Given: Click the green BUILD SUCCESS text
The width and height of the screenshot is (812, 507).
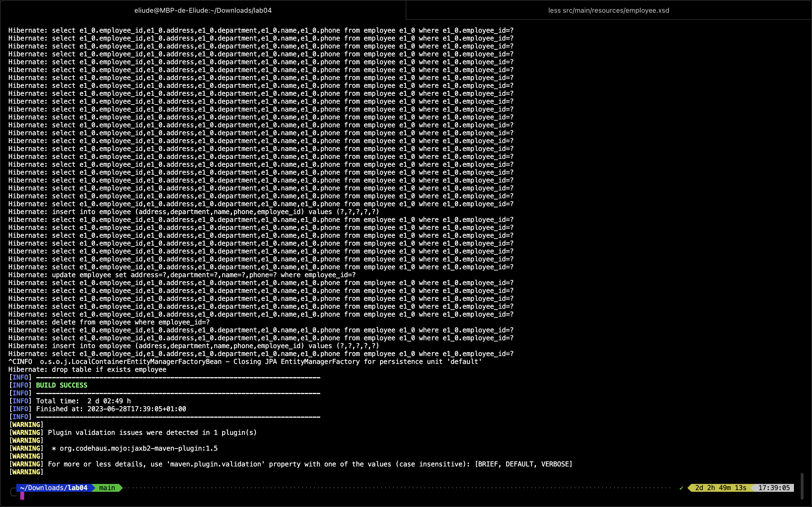Looking at the screenshot, I should tap(61, 385).
